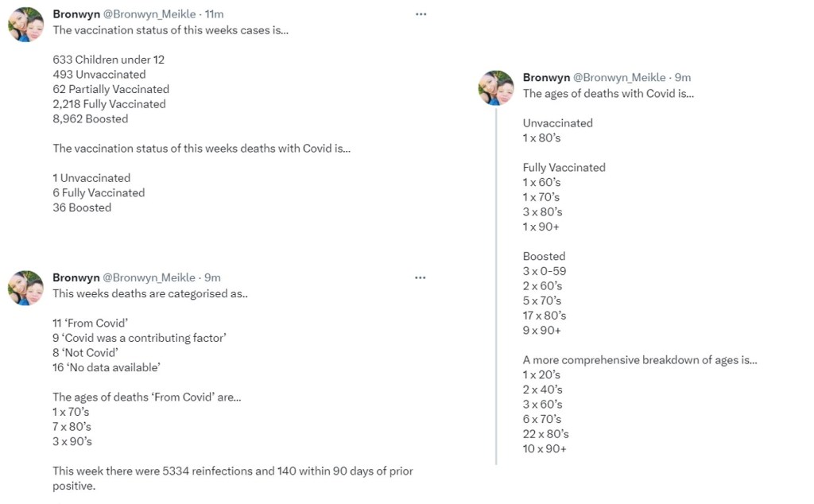
Task: Click the vertical thread line below the avatar
Action: [496, 286]
